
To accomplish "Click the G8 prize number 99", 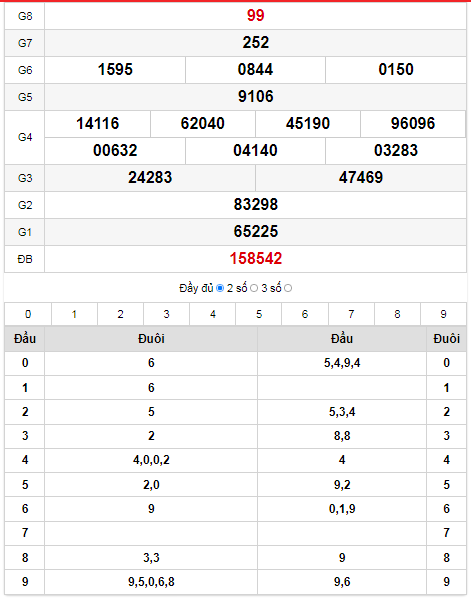I will point(256,15).
